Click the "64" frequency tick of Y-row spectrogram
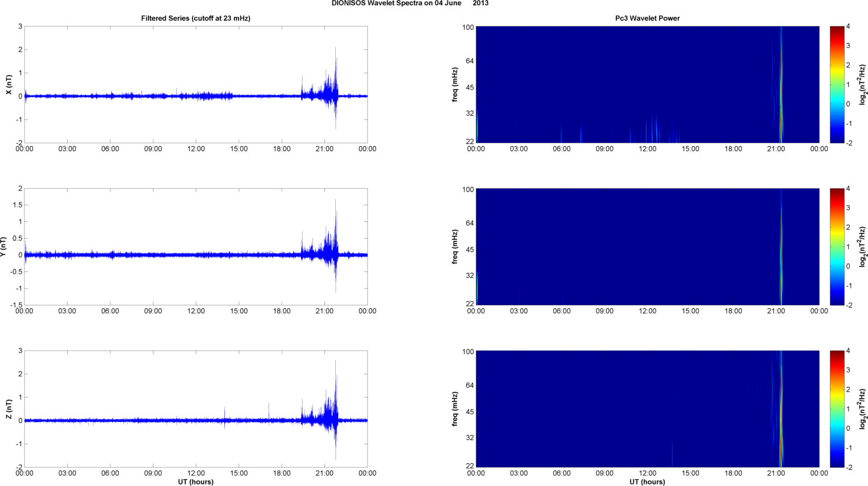Viewport: 868px width, 486px height. (x=470, y=224)
